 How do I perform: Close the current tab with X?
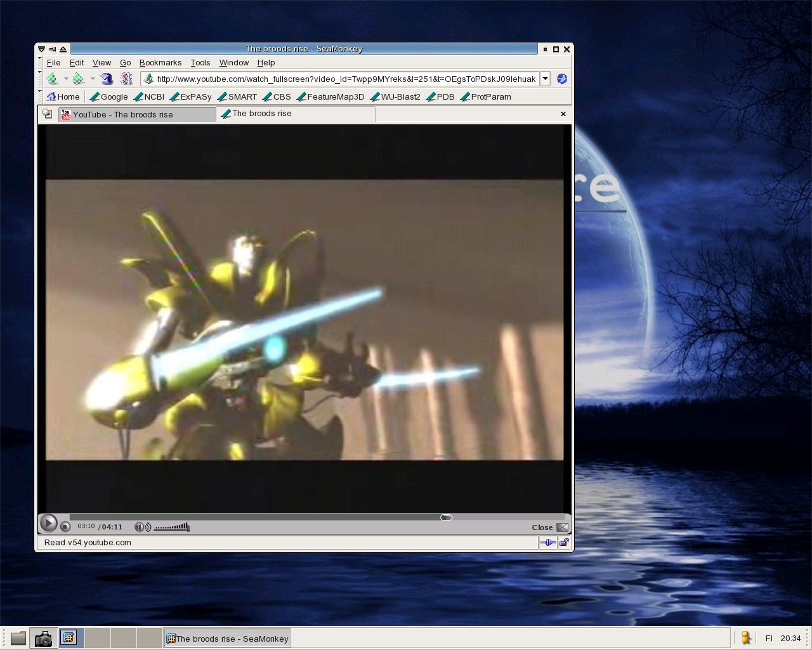(x=563, y=114)
